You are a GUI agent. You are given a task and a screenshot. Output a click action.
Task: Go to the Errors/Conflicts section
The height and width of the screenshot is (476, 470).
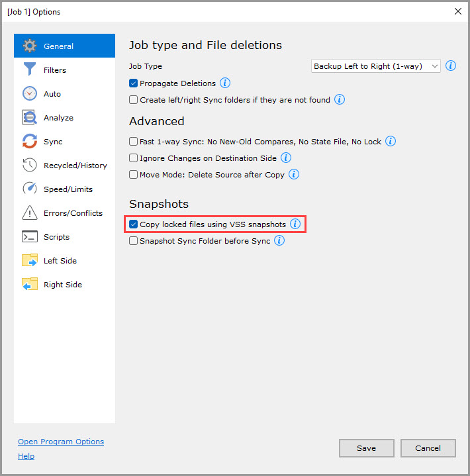[x=73, y=213]
